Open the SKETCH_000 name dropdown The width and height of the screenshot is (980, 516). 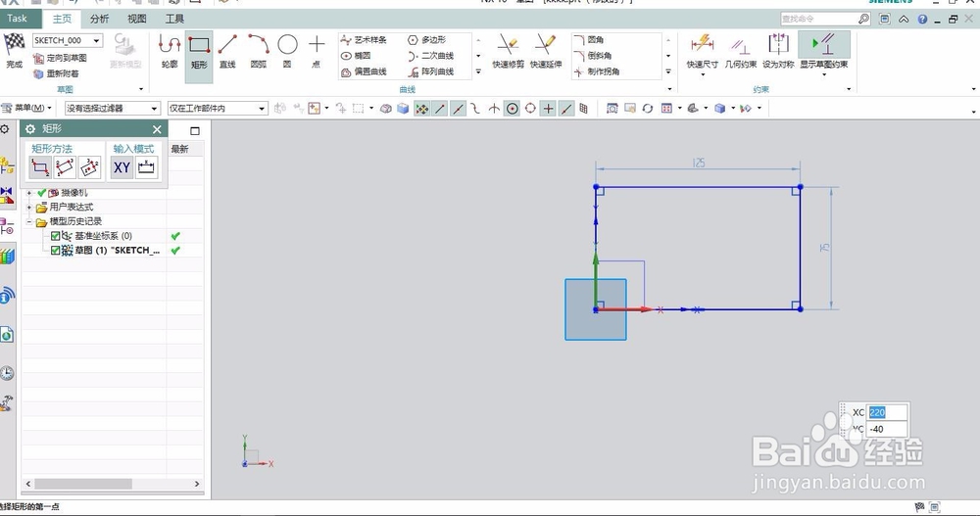[x=97, y=40]
